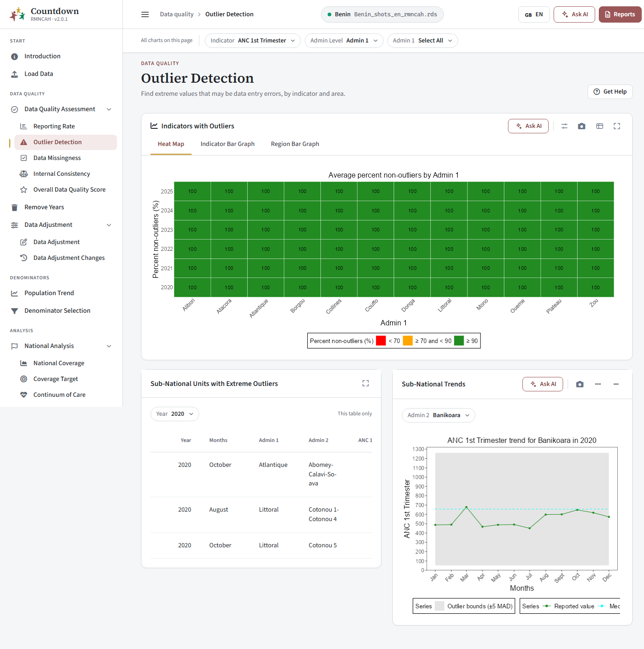
Task: Click Ask AI in Sub-National Trends panel
Action: (543, 384)
